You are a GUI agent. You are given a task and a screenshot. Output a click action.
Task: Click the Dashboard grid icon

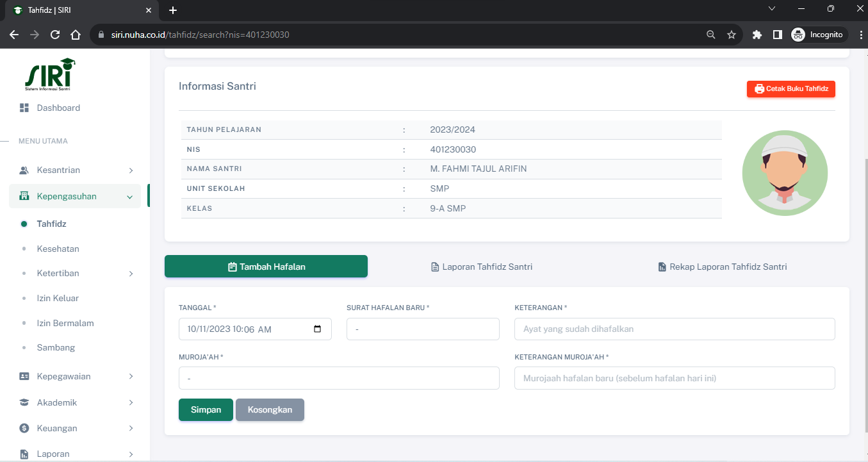24,108
